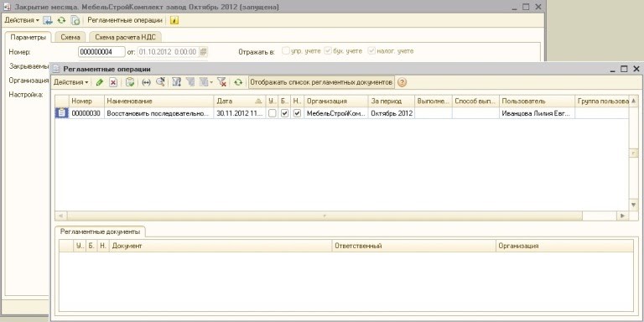The width and height of the screenshot is (644, 322).
Task: Open help via the orange question icon
Action: (402, 82)
